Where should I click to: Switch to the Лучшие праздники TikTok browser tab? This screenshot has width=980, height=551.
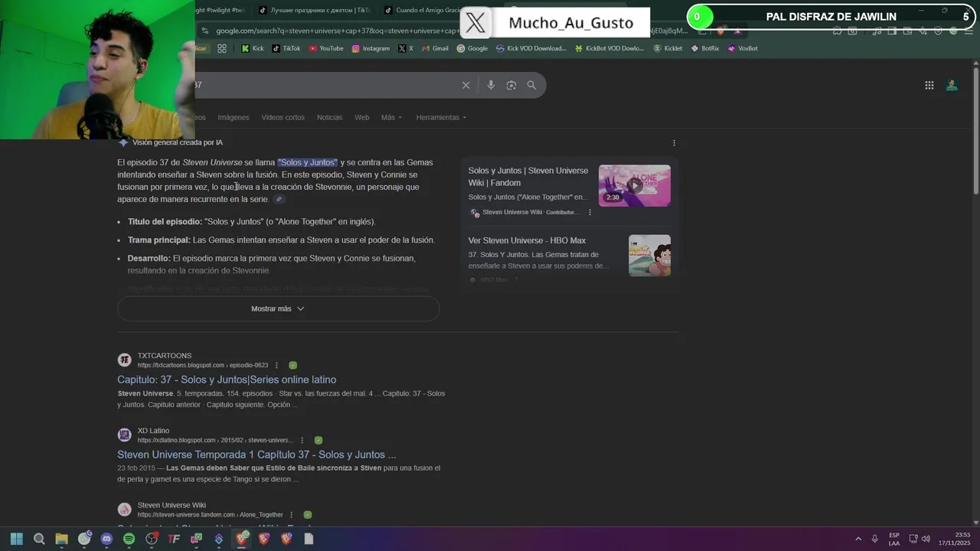314,10
